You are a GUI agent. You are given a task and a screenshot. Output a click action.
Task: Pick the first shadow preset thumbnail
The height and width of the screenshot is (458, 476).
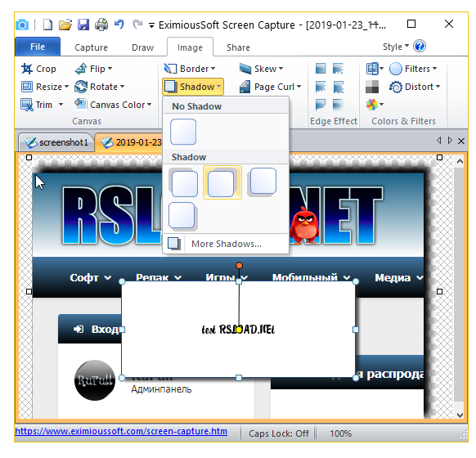pyautogui.click(x=184, y=183)
